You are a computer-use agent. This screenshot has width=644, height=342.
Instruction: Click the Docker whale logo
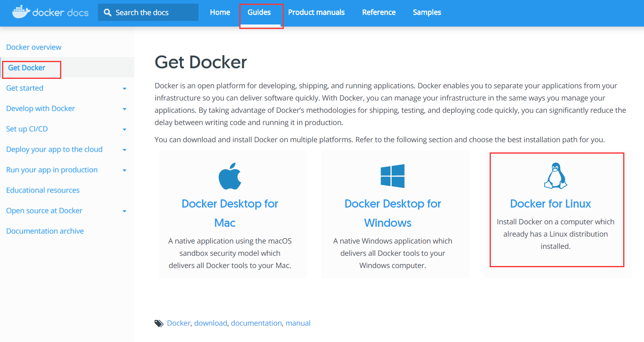click(x=21, y=12)
